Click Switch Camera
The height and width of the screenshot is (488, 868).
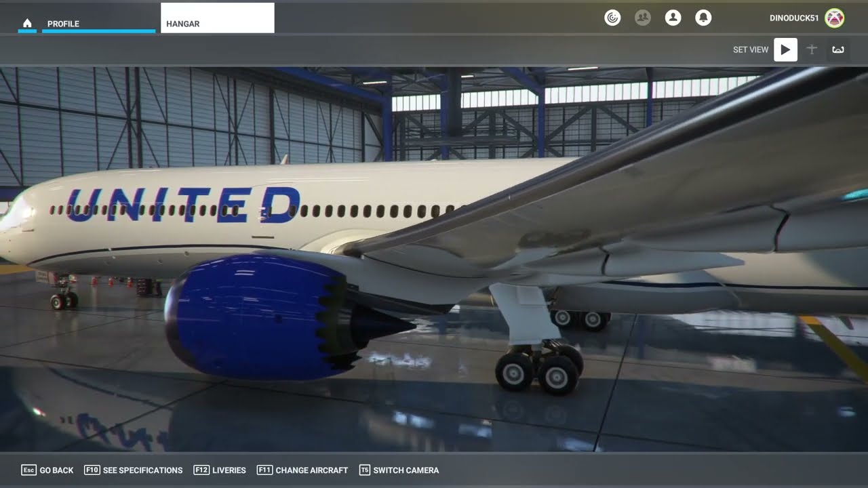point(399,470)
